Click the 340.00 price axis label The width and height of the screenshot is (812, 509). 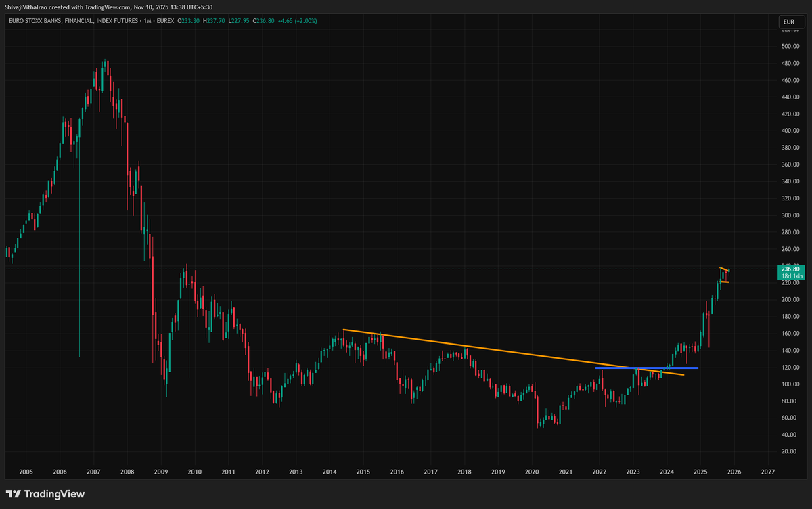pos(790,181)
